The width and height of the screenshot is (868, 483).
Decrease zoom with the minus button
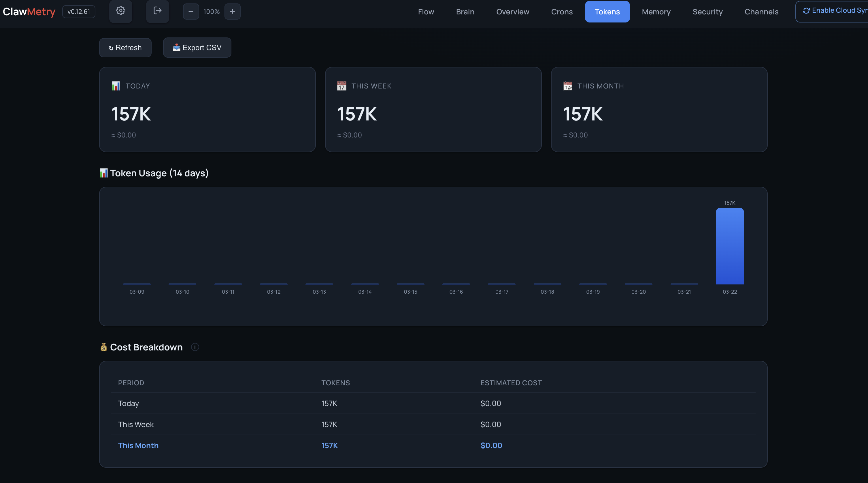click(191, 12)
